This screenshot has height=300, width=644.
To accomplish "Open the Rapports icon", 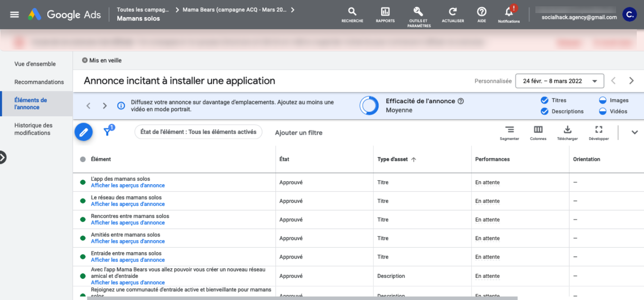I will [x=385, y=12].
